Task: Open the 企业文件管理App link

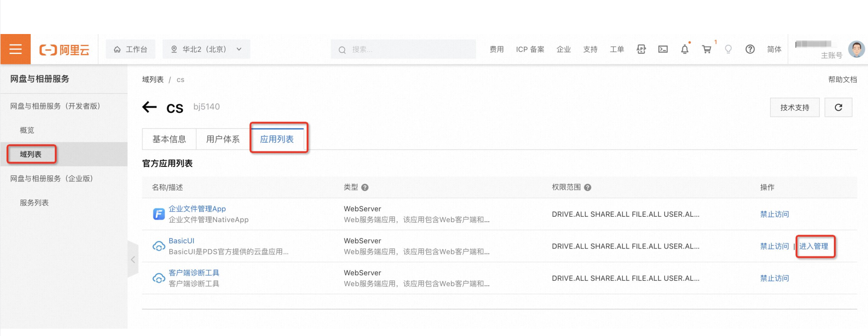Action: (197, 209)
